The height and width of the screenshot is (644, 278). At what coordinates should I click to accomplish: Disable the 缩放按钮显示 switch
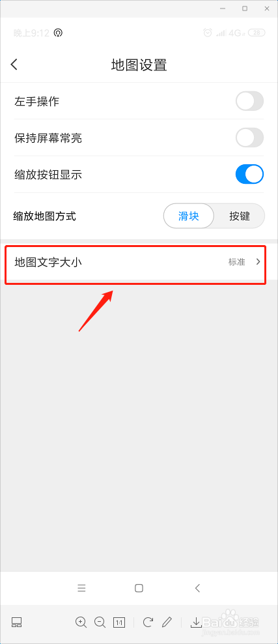coord(249,174)
